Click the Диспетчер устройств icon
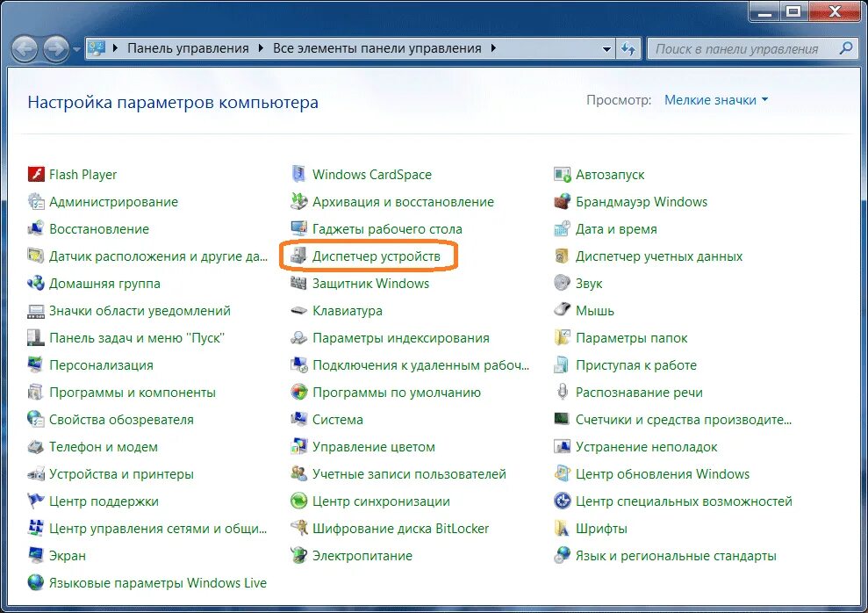868x613 pixels. 299,256
